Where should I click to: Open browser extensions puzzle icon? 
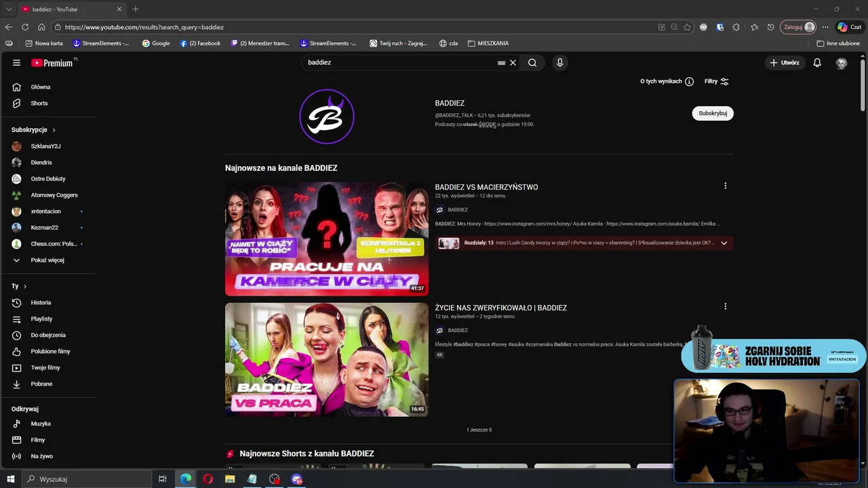coord(736,27)
